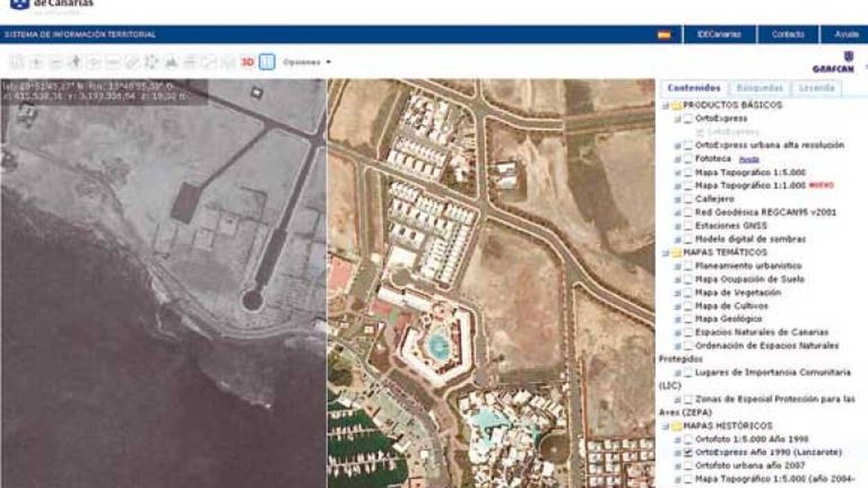The image size is (868, 488).
Task: Check the Mapa Geológico layer
Action: (688, 319)
